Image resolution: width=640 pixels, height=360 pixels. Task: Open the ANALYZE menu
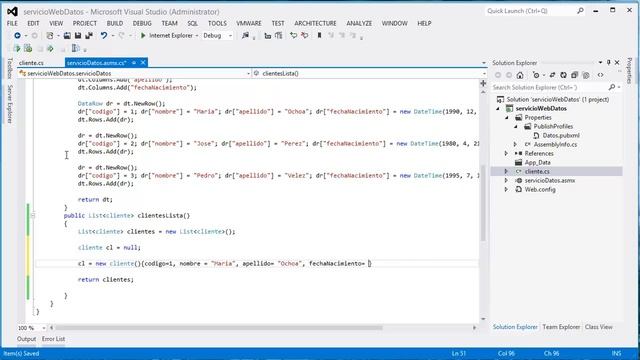click(x=359, y=23)
